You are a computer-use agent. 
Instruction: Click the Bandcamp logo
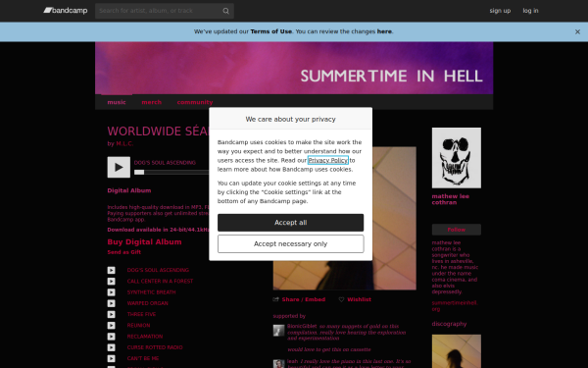point(66,11)
